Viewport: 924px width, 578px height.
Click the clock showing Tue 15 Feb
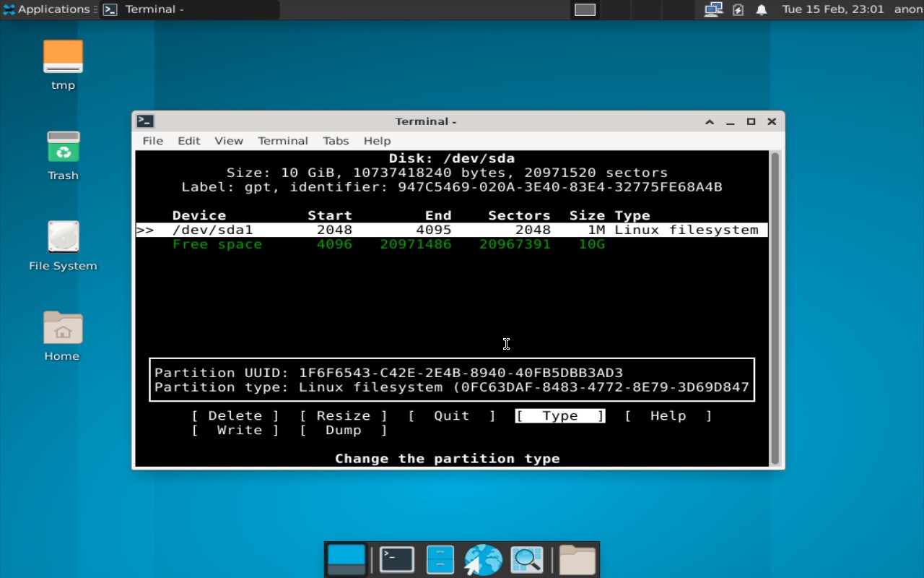[833, 9]
